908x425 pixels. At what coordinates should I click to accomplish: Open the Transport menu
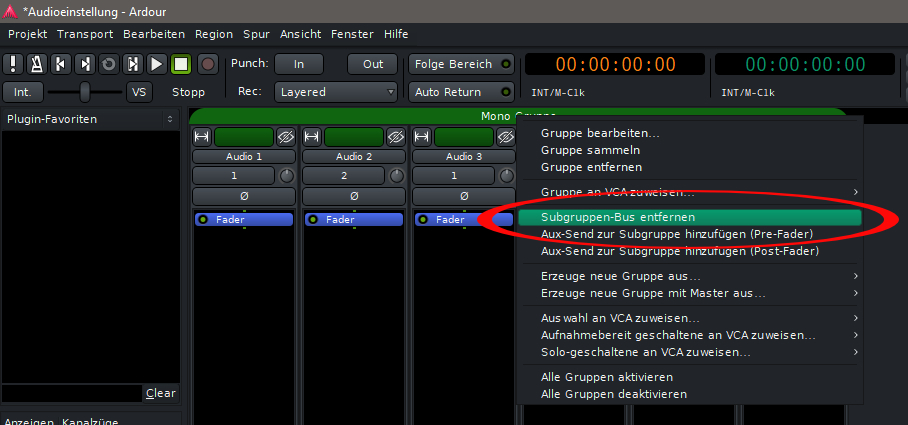point(85,34)
